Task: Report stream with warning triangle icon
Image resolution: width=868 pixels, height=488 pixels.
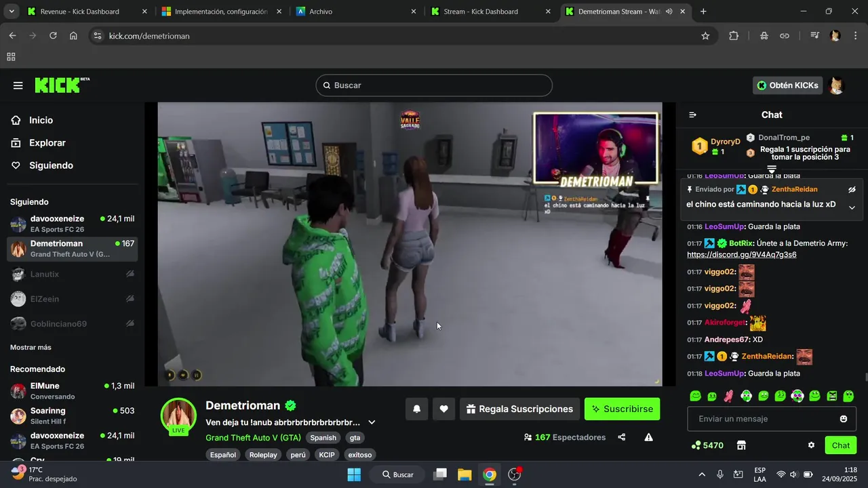Action: (x=649, y=437)
